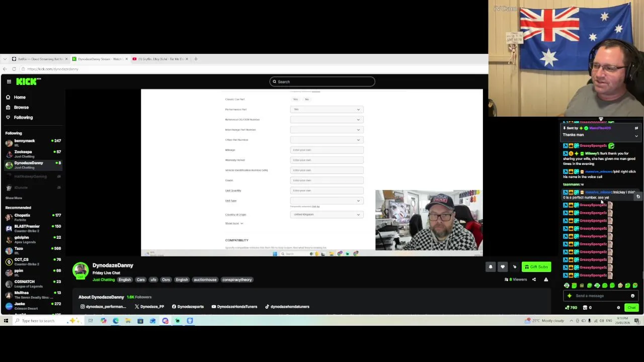Click the bell notification icon under stream
Viewport: 644px width, 362px height.
click(x=491, y=267)
